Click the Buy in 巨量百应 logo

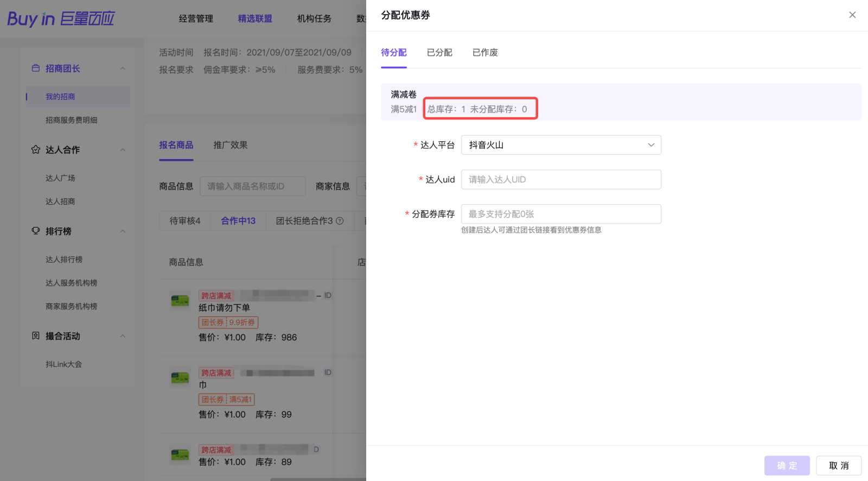coord(61,18)
